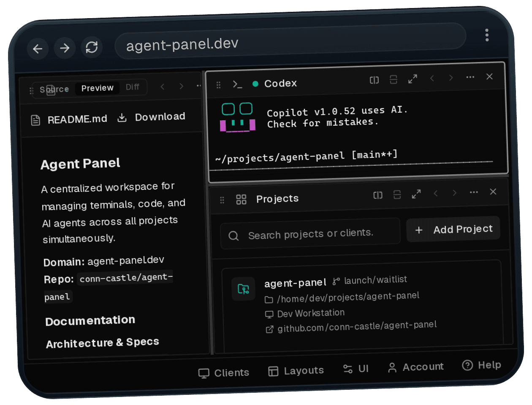Focus the agent-panel.dev address bar

click(290, 41)
